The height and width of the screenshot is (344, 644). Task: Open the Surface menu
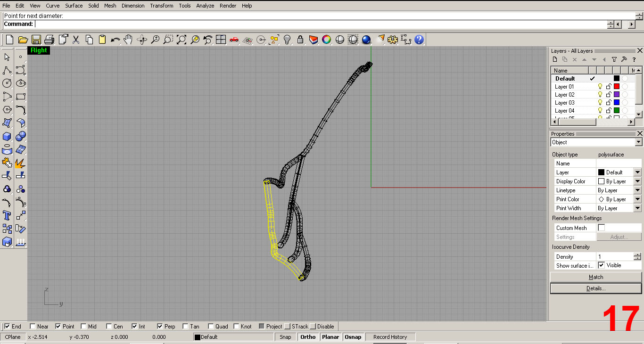[74, 6]
